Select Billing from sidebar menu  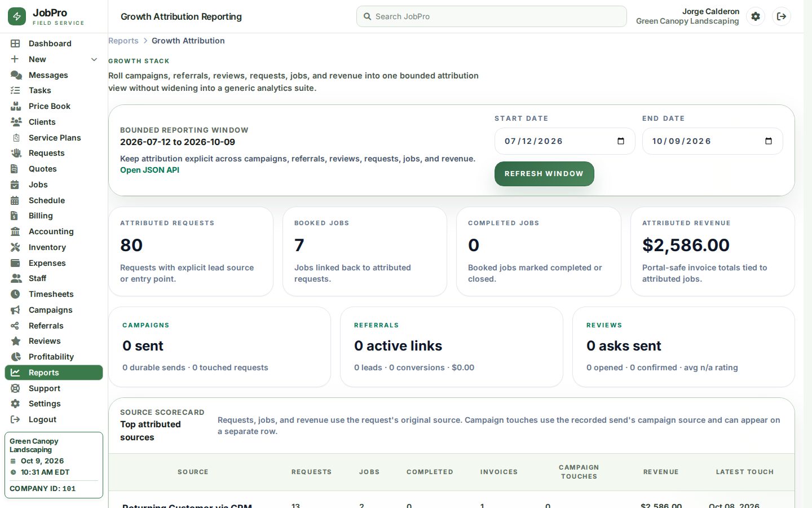coord(54,216)
